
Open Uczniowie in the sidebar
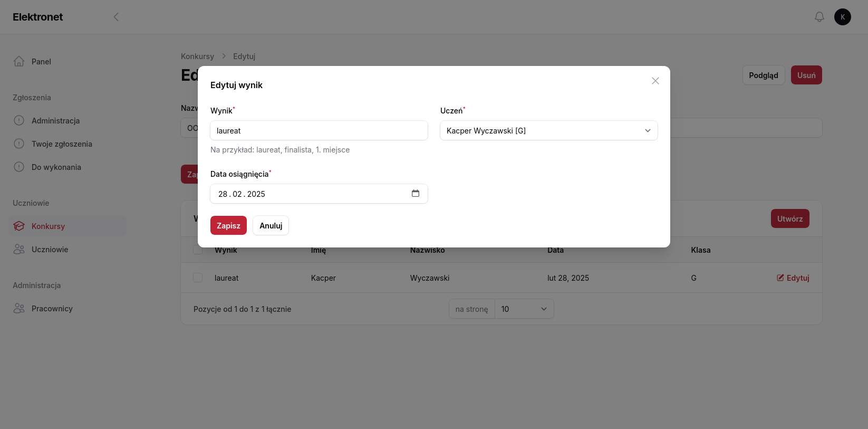coord(50,249)
